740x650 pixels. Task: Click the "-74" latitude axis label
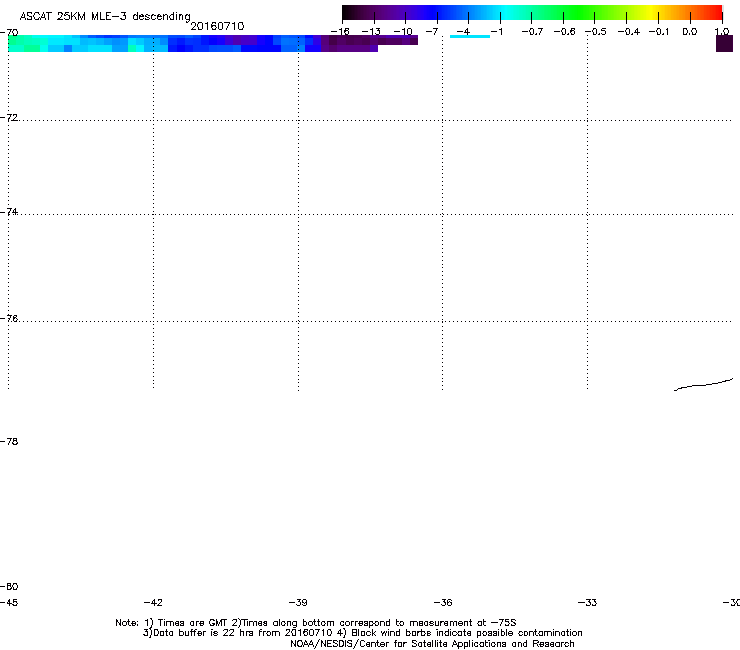(x=9, y=211)
